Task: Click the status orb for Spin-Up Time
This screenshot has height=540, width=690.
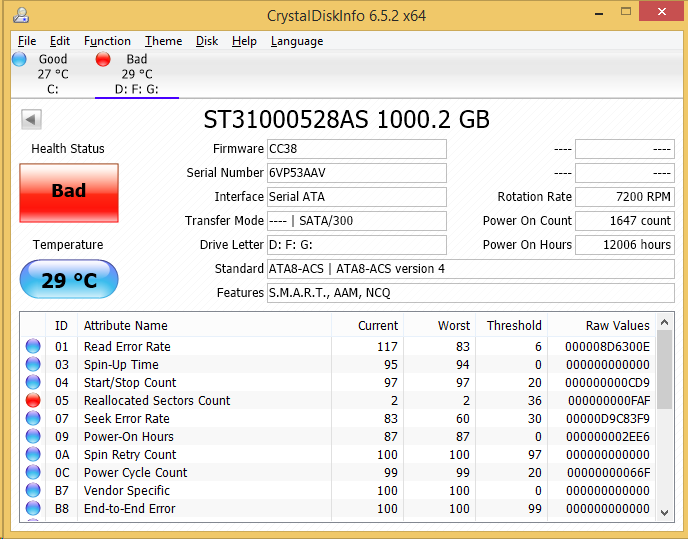Action: point(33,364)
